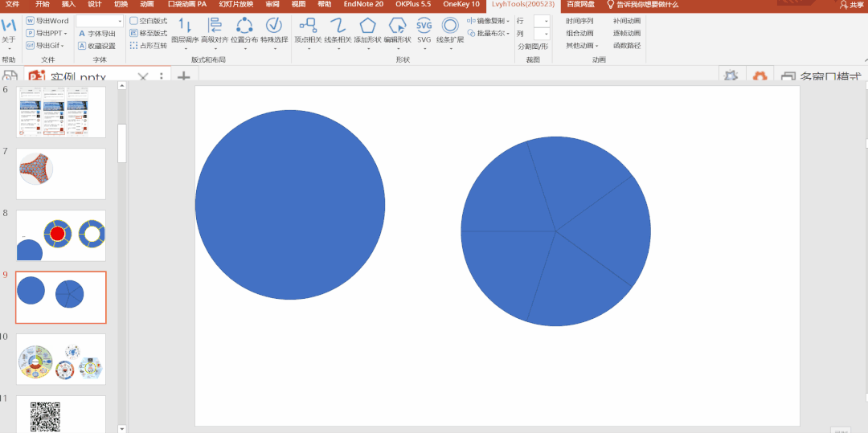Open the 顶点相关 vertex tools icon

(x=307, y=27)
